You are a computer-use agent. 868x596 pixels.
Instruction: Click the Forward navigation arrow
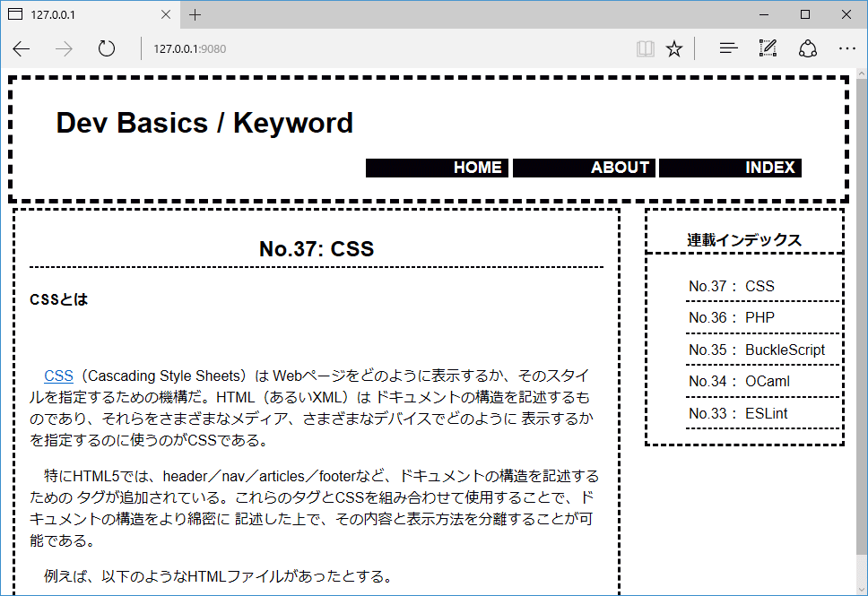(63, 48)
